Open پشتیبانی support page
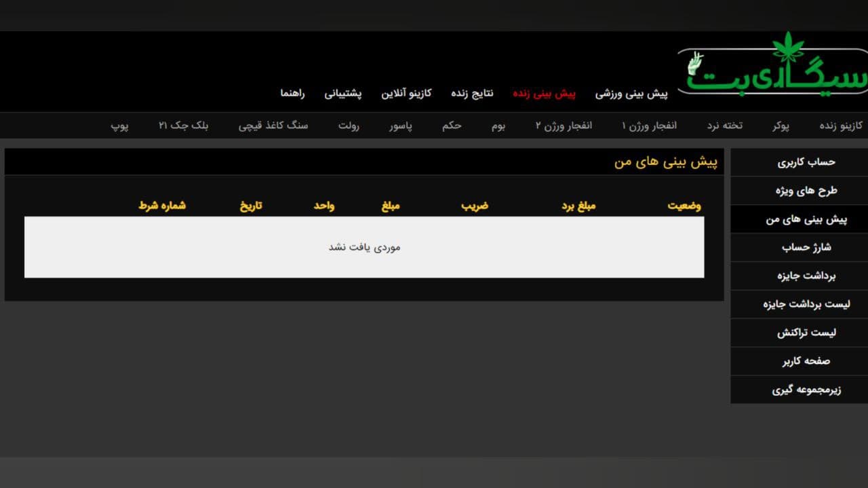The image size is (868, 488). click(x=342, y=93)
